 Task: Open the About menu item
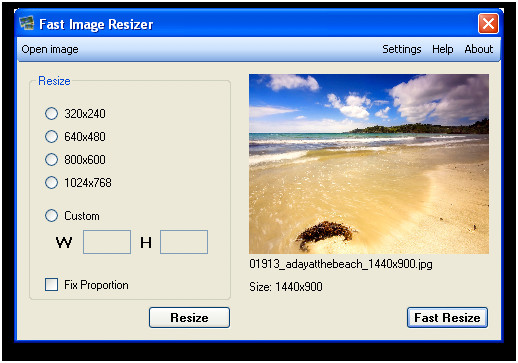tap(479, 49)
